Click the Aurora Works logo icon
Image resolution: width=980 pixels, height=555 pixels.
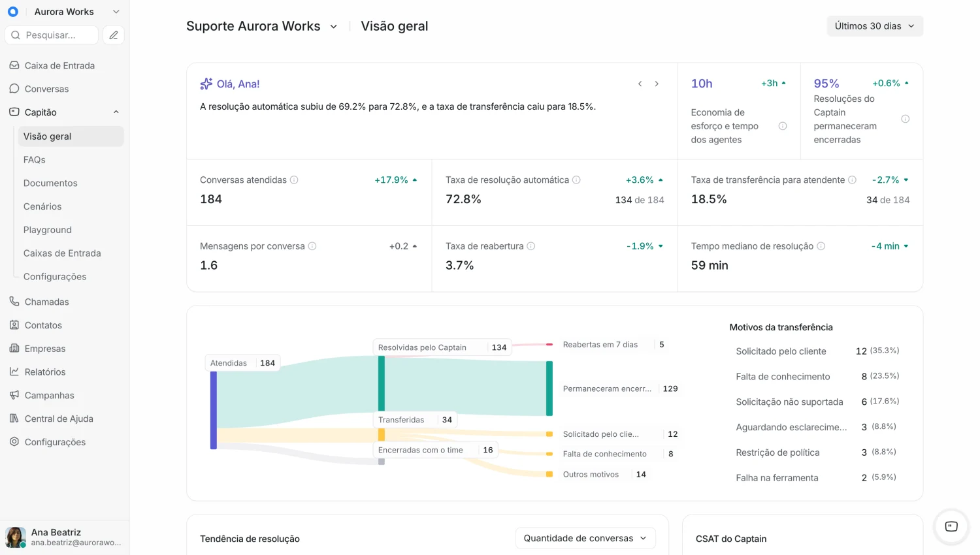click(13, 12)
